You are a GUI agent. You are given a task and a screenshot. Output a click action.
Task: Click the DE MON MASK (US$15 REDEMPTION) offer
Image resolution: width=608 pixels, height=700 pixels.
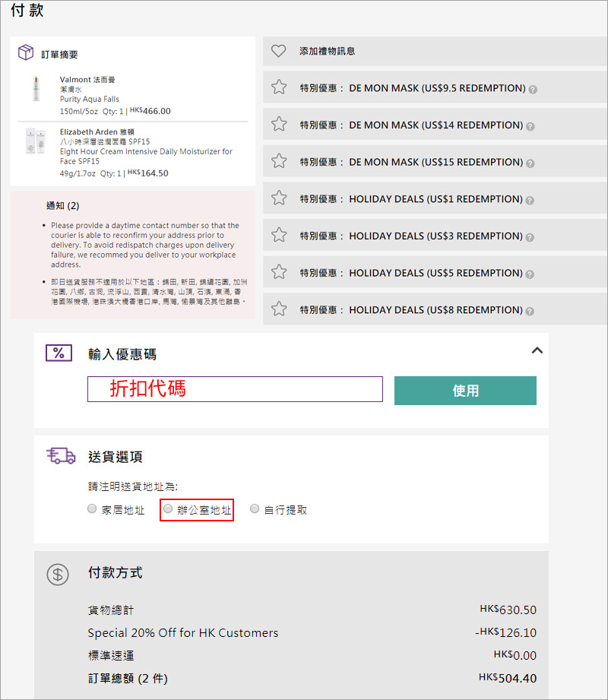tap(437, 162)
